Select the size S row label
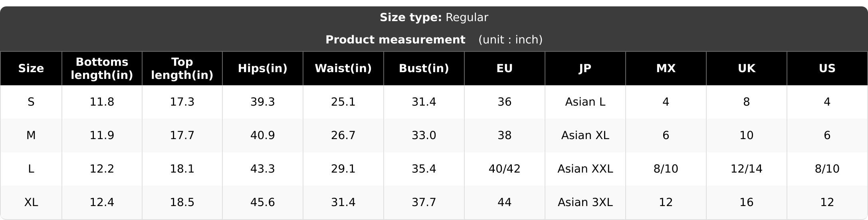868x220 pixels. 31,102
